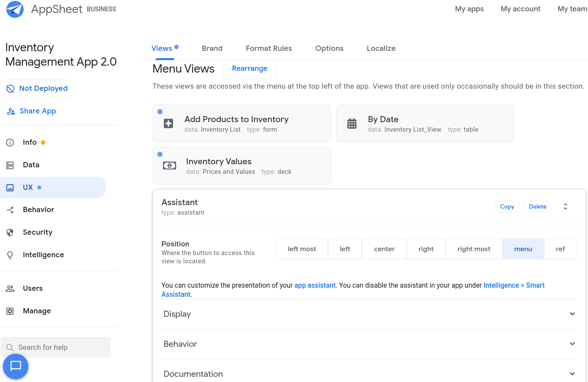Click the AppSheet paper plane logo

[15, 9]
